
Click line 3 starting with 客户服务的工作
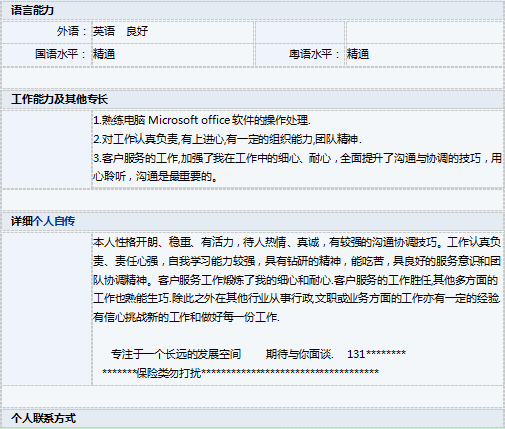297,158
